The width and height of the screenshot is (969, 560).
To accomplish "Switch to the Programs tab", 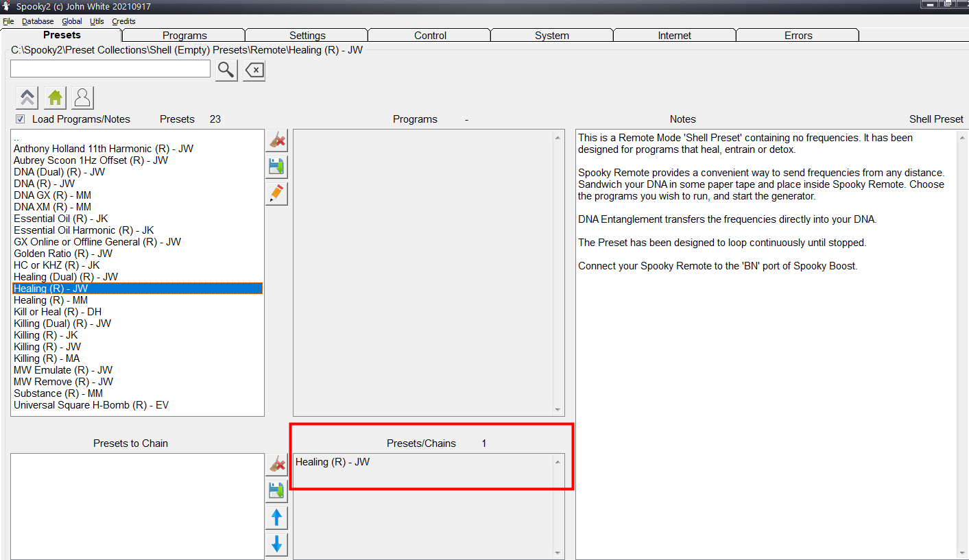I will coord(184,36).
